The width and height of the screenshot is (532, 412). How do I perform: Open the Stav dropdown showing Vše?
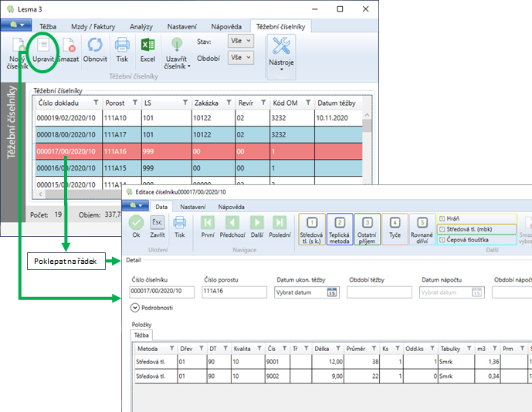(240, 40)
